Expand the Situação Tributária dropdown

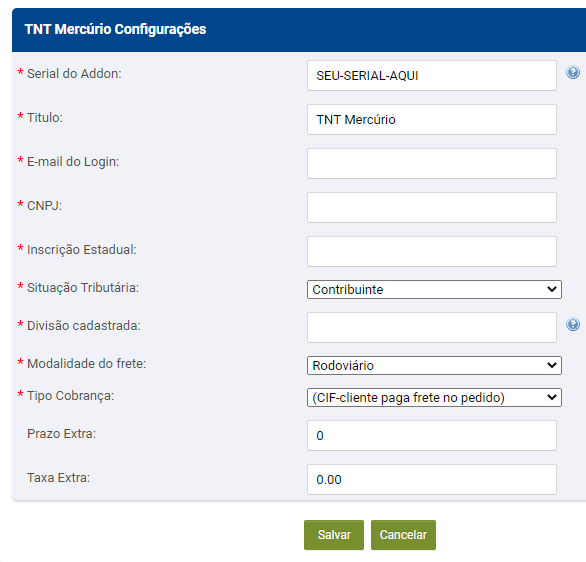click(434, 290)
